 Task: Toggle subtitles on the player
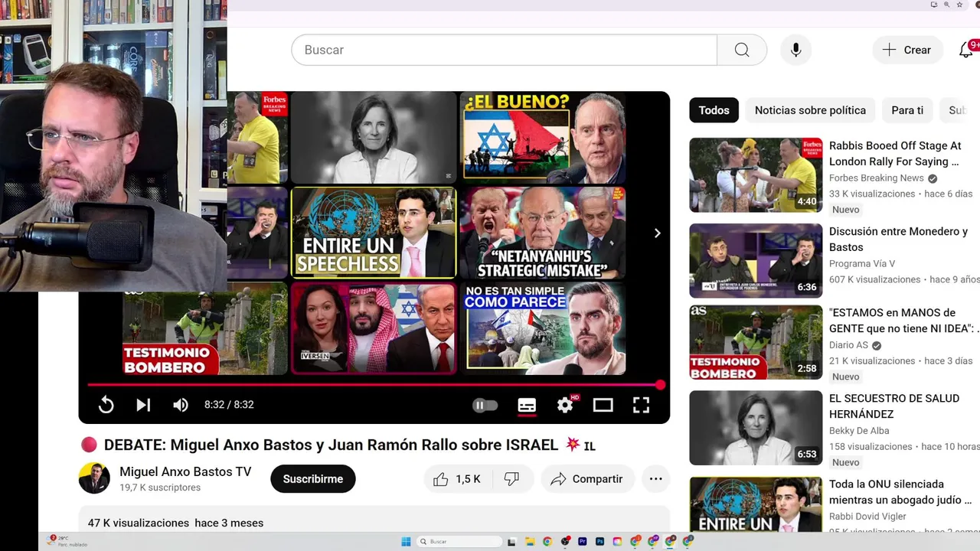[527, 405]
